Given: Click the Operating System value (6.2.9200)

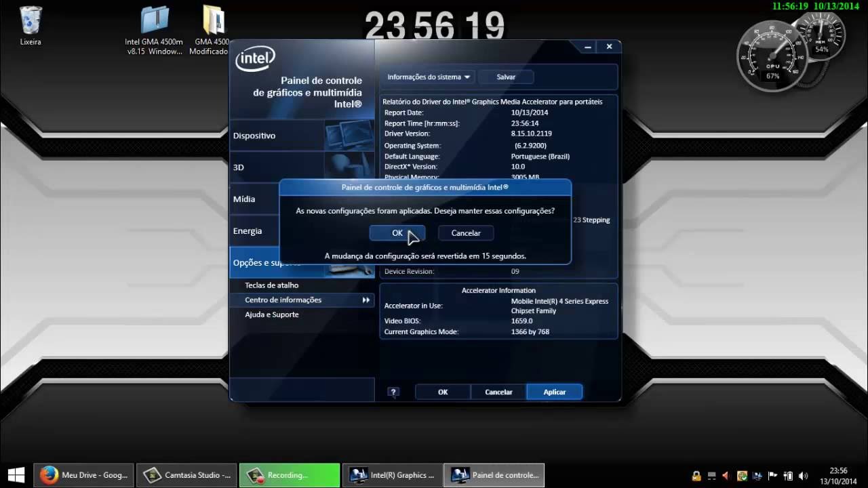Looking at the screenshot, I should (x=530, y=146).
